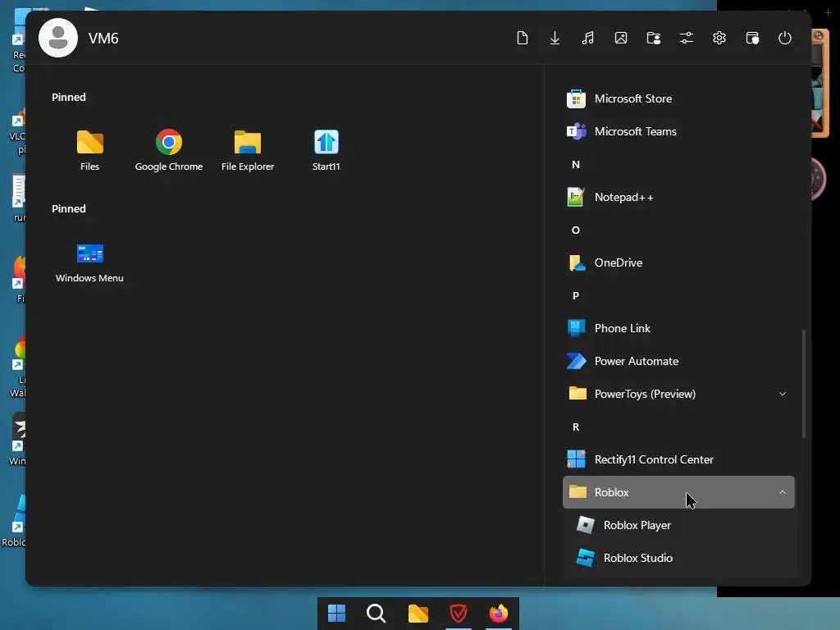Launch Roblox Studio
Screen dimensions: 840x630
(678, 558)
